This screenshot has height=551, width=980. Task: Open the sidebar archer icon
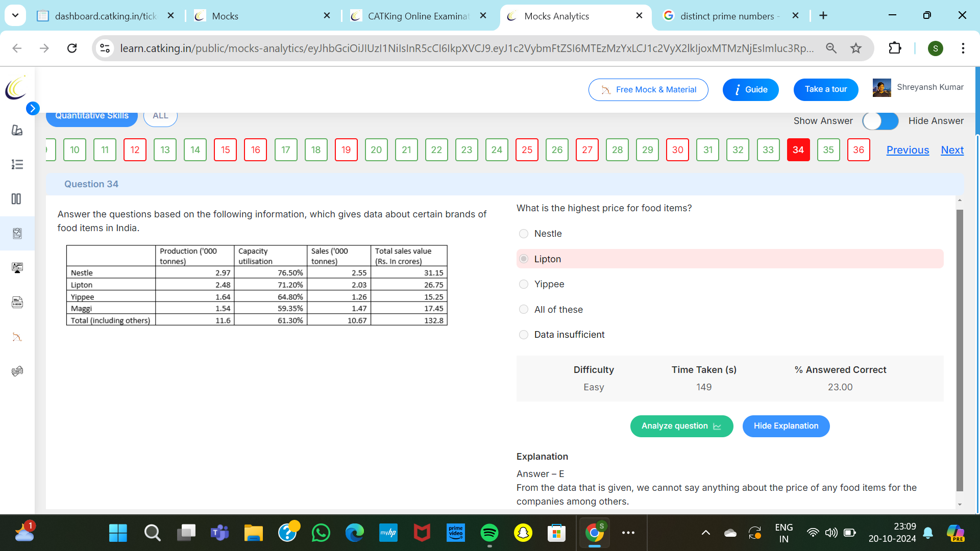[x=17, y=337]
